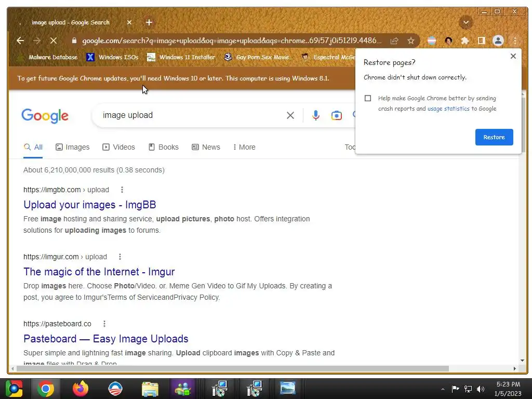The image size is (532, 399).
Task: Click the address bar URL
Action: (x=232, y=41)
